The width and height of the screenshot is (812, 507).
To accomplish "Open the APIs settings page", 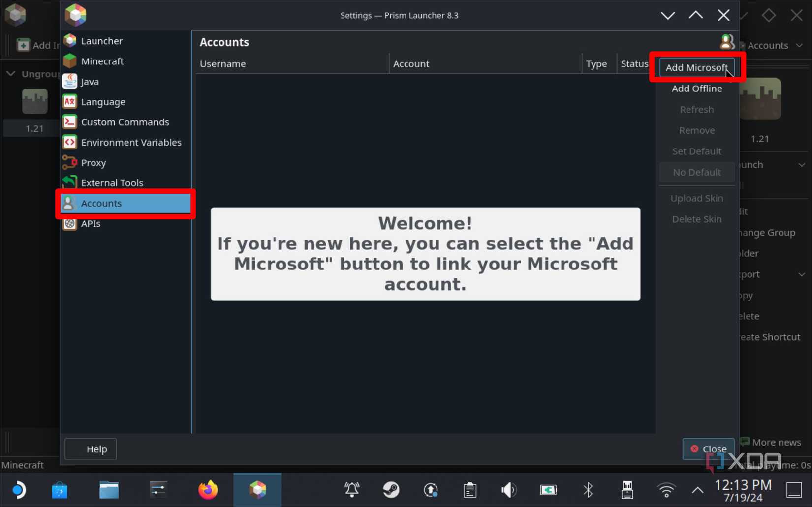I will point(126,223).
